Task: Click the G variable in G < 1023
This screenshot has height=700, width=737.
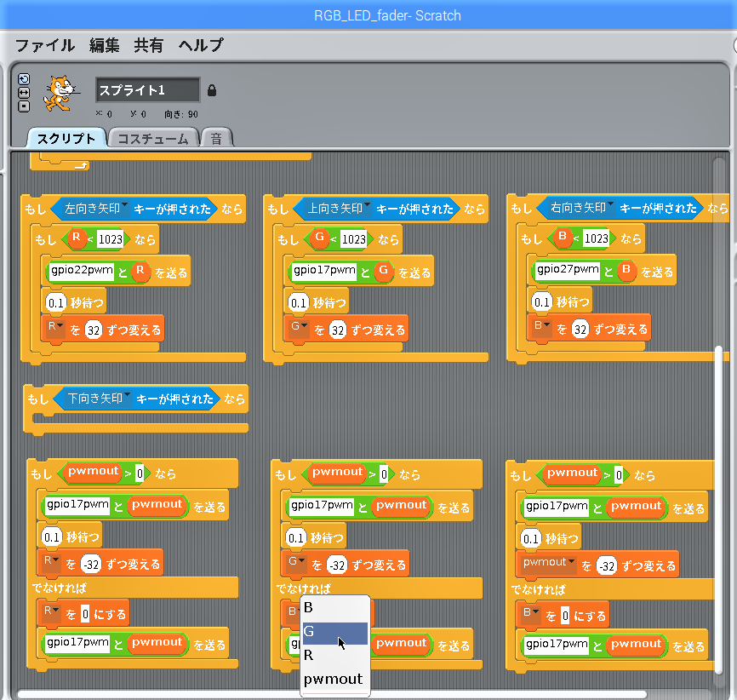Action: [x=320, y=238]
